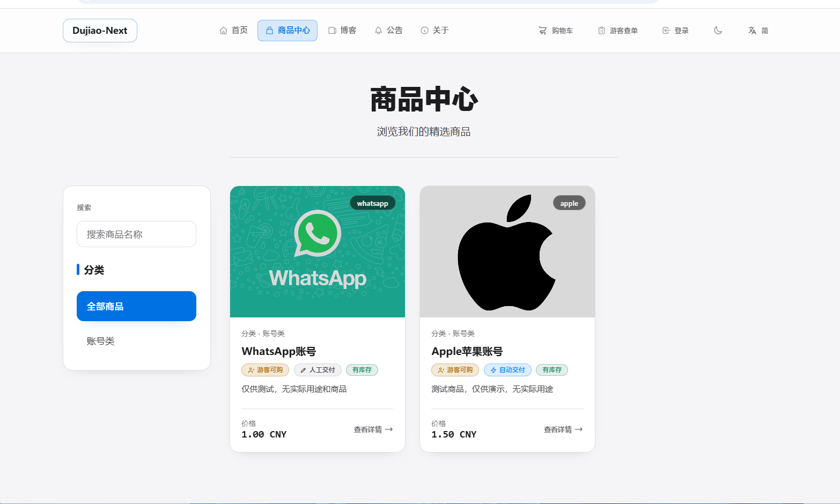
Task: Open the WhatsApp product image
Action: coord(318,251)
